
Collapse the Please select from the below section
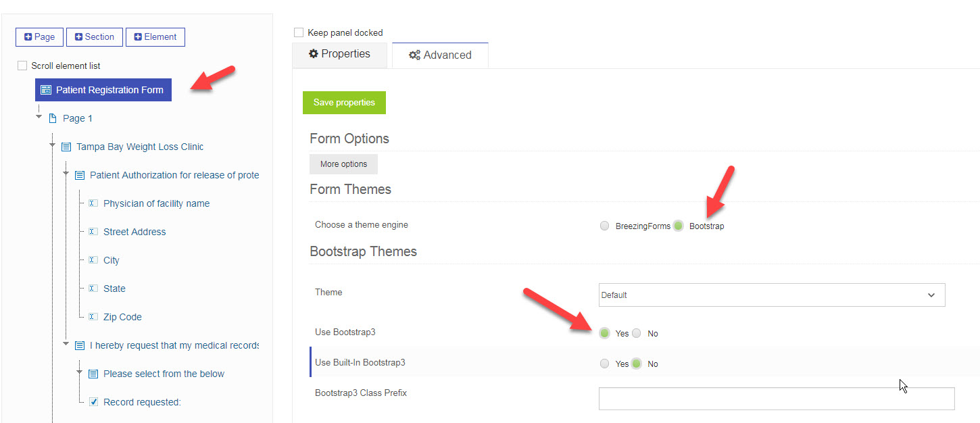(79, 373)
